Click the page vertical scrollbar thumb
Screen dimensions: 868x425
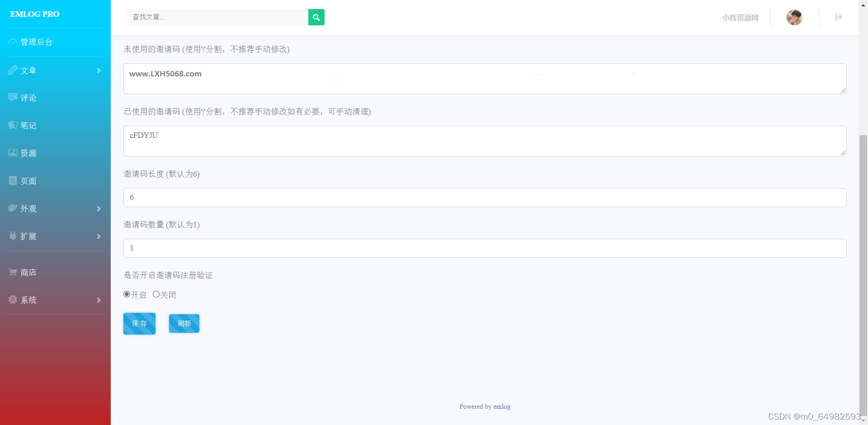(863, 274)
